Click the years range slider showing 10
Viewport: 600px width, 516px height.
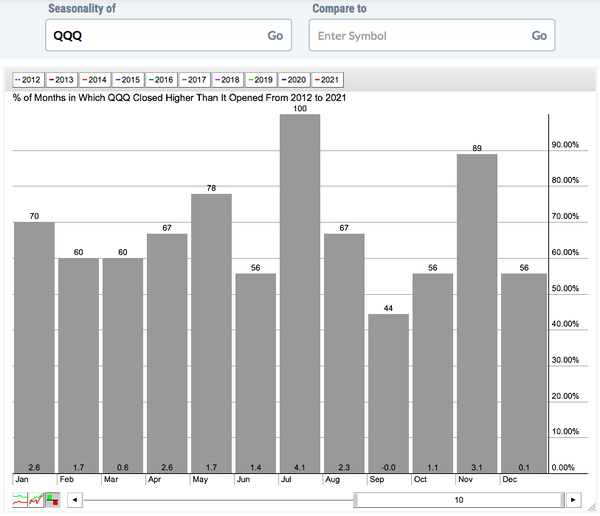click(x=458, y=499)
